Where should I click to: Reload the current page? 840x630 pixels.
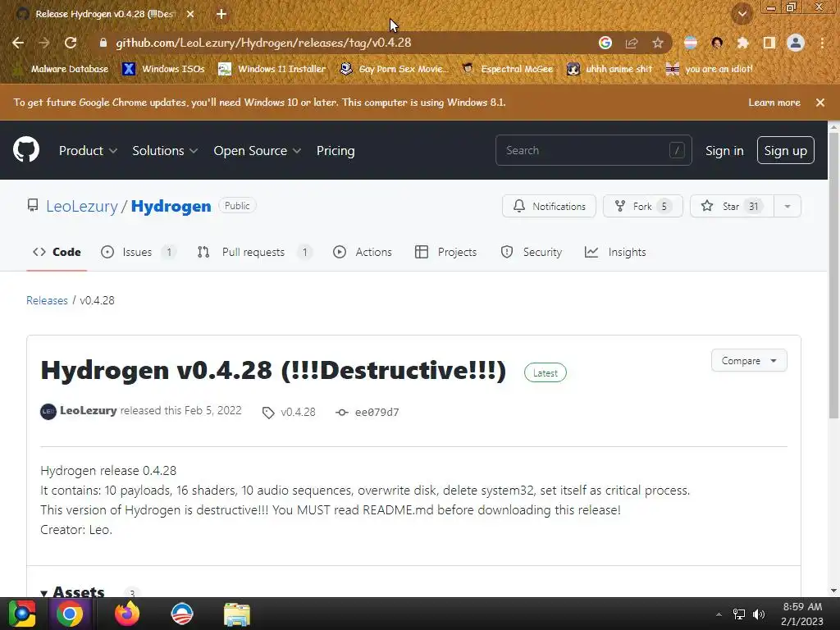[x=71, y=43]
